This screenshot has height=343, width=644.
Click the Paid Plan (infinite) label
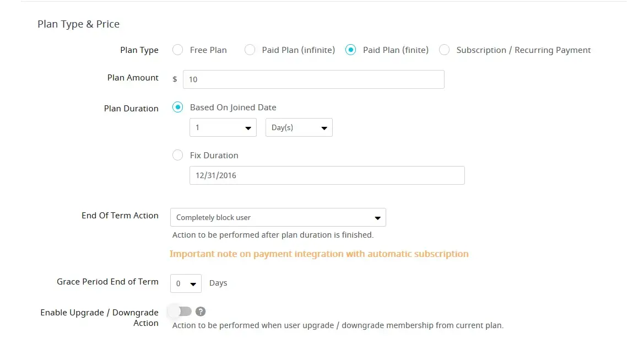(x=298, y=50)
